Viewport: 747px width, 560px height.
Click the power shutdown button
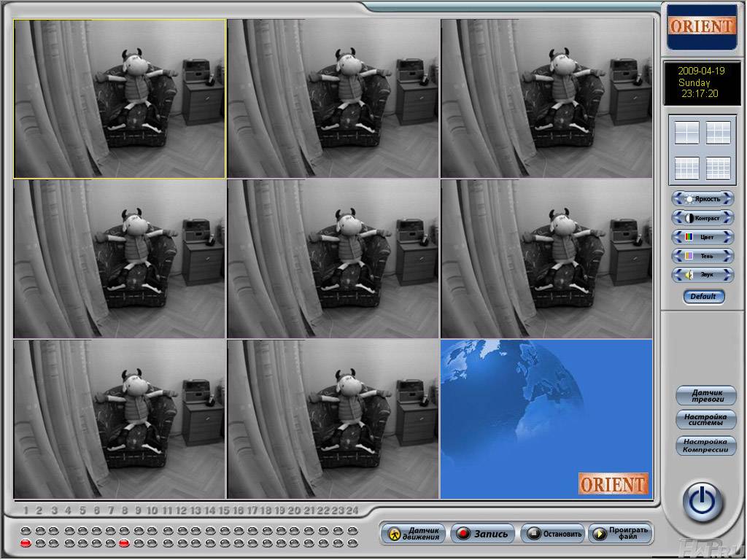(x=703, y=501)
